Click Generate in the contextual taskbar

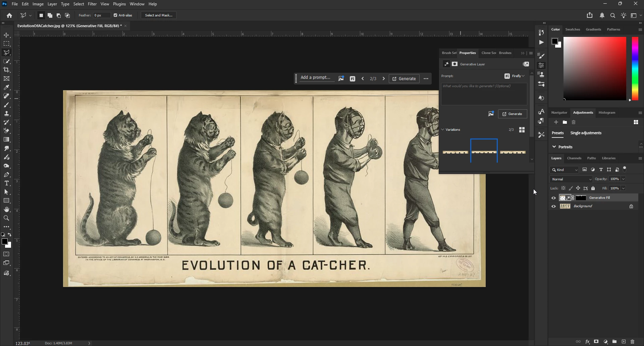point(404,79)
